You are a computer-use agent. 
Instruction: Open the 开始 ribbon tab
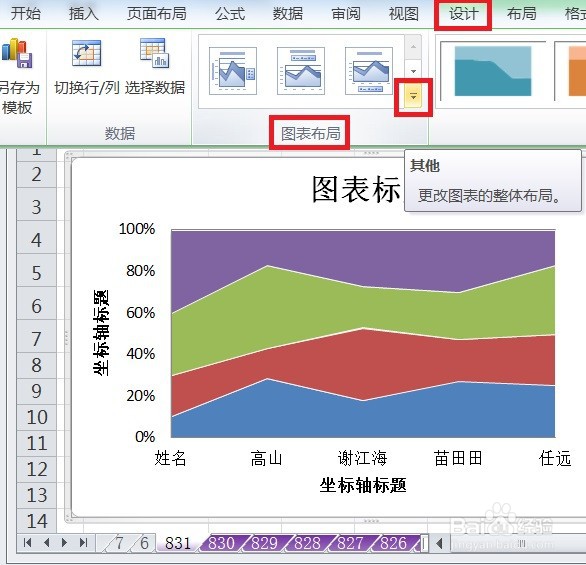tap(25, 14)
